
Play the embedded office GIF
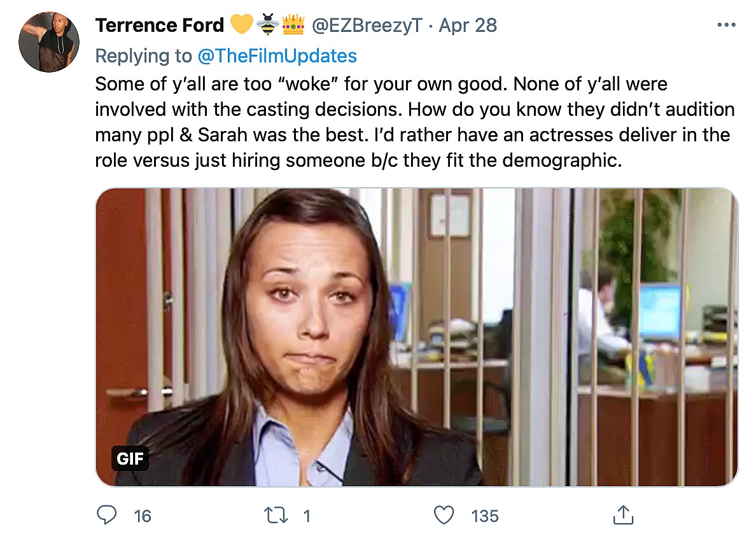(416, 337)
